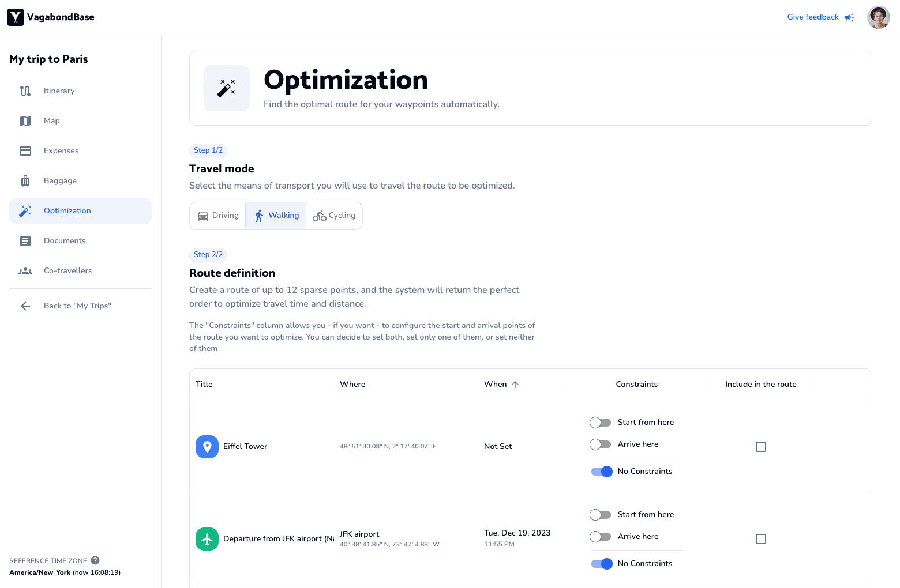Select Driving travel mode
The height and width of the screenshot is (588, 900).
218,216
